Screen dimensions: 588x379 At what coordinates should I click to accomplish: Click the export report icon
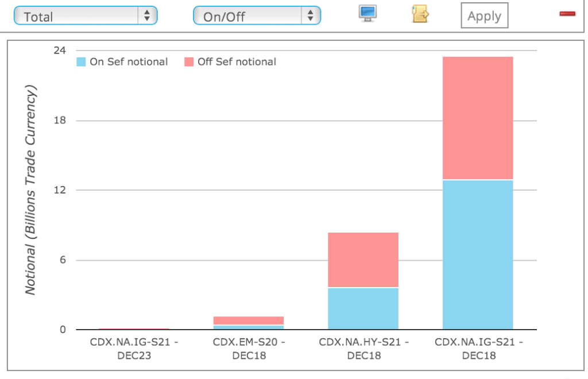[420, 12]
